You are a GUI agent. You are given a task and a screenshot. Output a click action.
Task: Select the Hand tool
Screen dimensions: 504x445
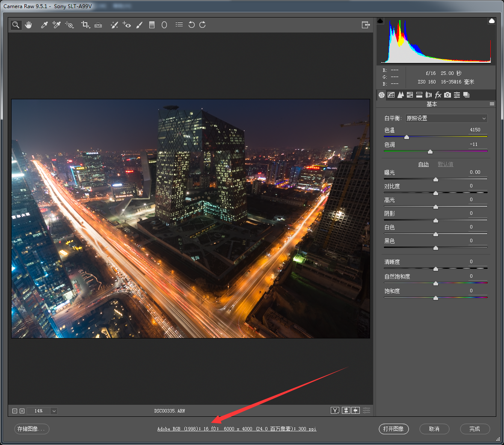tap(29, 25)
